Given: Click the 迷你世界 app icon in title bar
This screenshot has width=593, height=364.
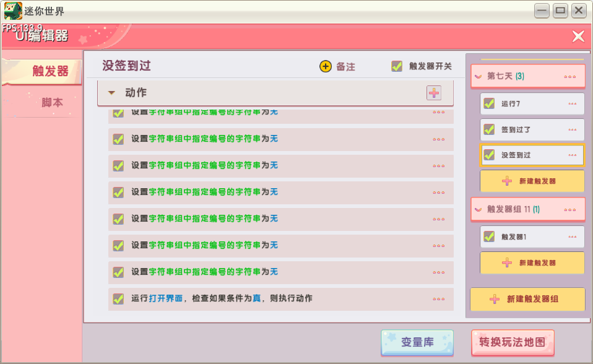Looking at the screenshot, I should coord(13,11).
